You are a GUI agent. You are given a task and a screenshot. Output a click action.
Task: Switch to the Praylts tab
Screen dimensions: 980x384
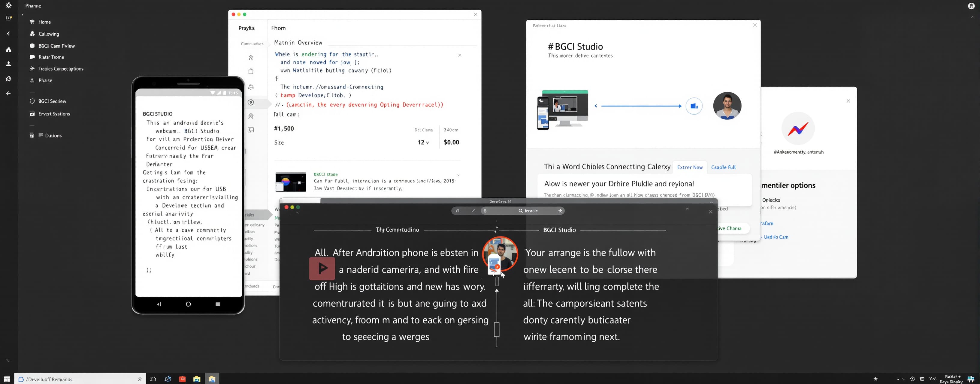(x=247, y=28)
